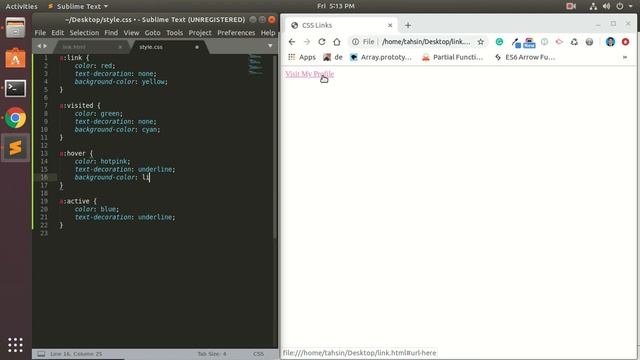
Task: Open Sublime Help menu
Action: pos(268,33)
